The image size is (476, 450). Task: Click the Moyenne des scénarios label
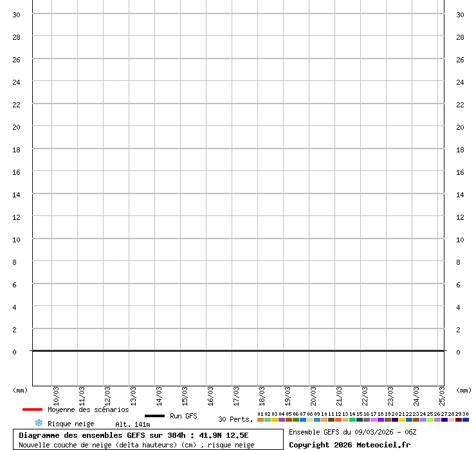88,410
